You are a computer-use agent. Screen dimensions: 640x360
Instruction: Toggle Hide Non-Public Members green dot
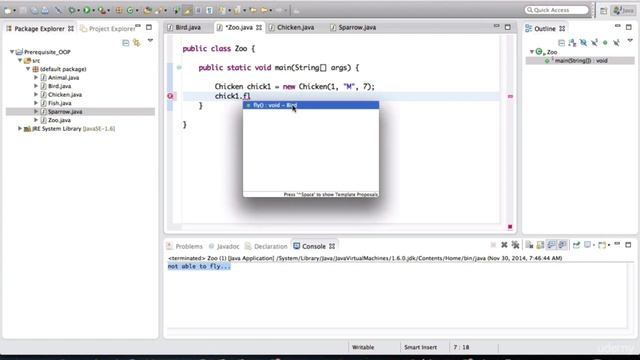pyautogui.click(x=605, y=43)
